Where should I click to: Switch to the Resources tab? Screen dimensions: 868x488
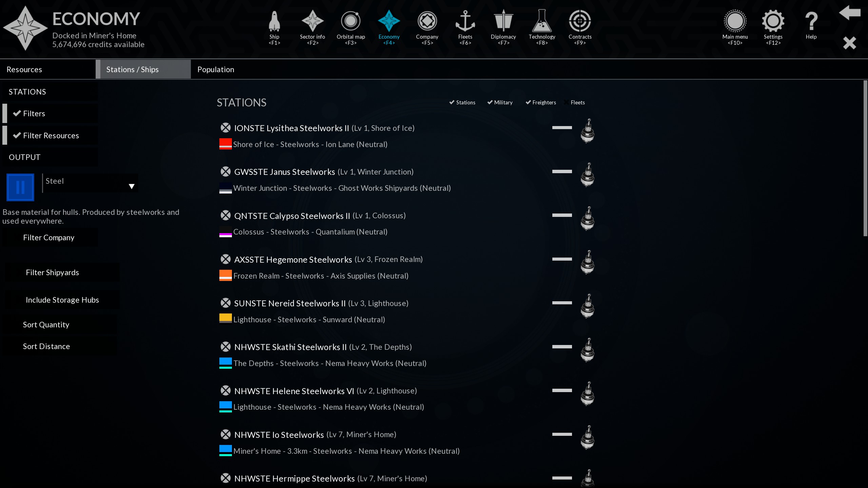[24, 69]
